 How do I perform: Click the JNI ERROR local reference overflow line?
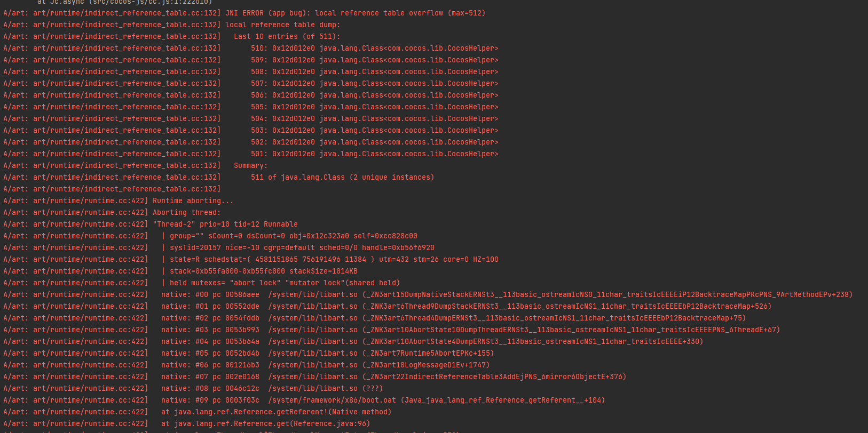click(355, 13)
